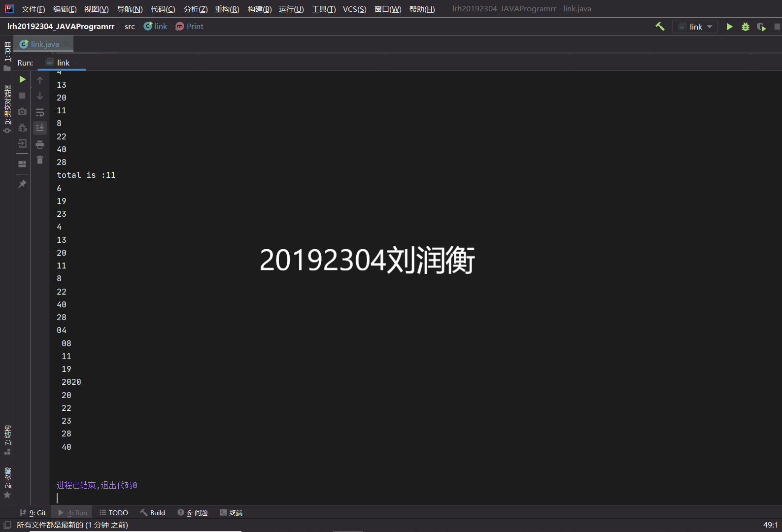Image resolution: width=782 pixels, height=532 pixels.
Task: Click Run with Coverage icon
Action: pos(761,27)
